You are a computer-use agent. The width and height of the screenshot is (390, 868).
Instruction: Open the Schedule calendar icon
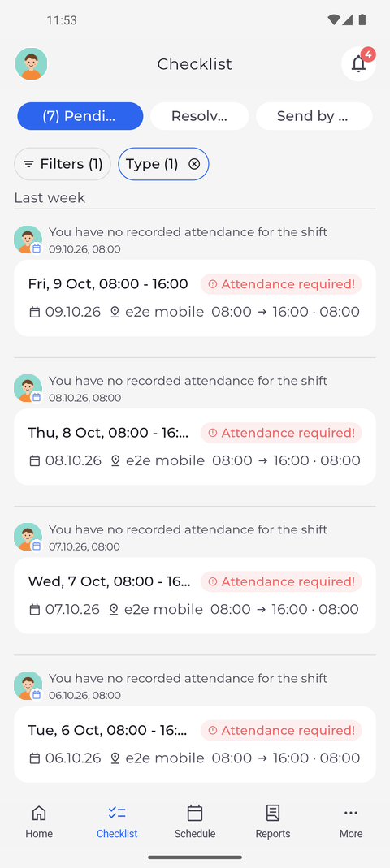pyautogui.click(x=194, y=813)
